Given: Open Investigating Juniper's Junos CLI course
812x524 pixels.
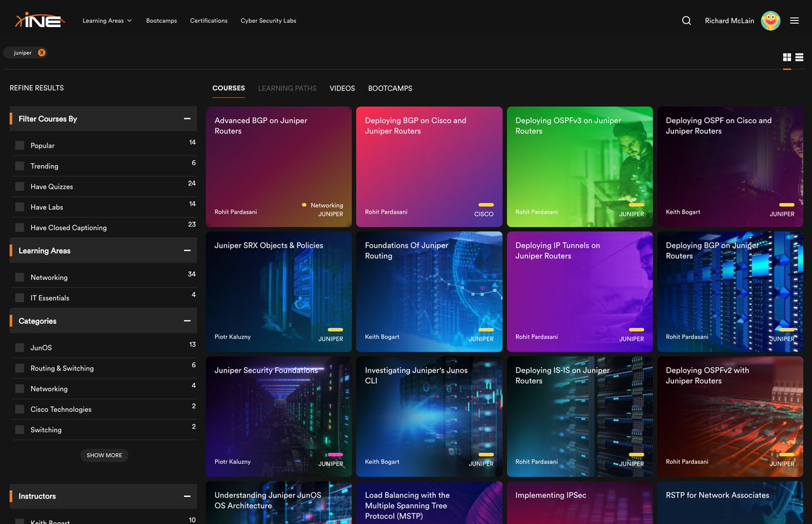Looking at the screenshot, I should tap(429, 417).
